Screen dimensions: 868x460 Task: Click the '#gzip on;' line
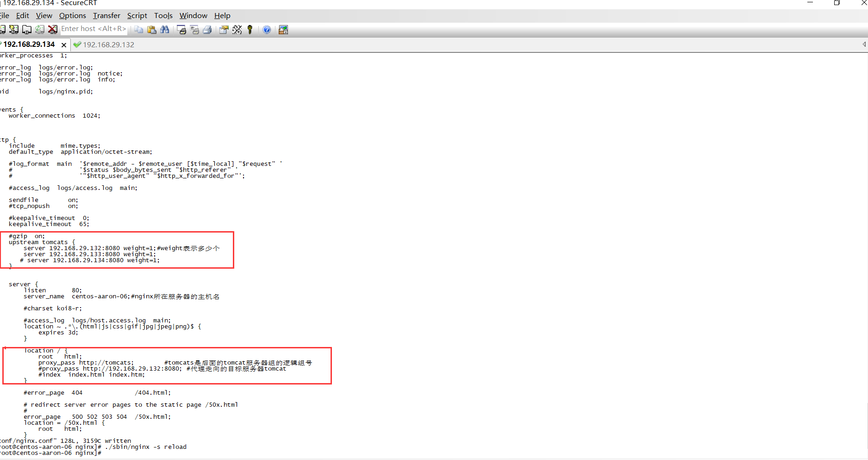tap(27, 236)
